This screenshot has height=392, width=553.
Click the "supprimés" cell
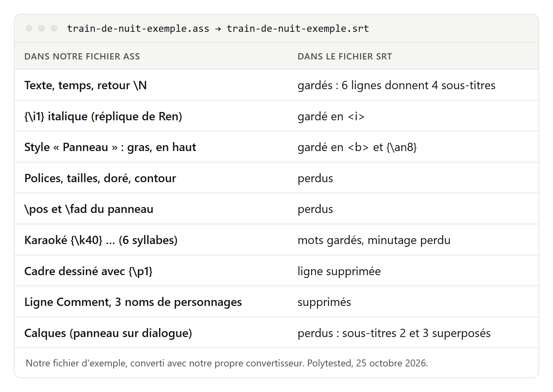tap(324, 302)
